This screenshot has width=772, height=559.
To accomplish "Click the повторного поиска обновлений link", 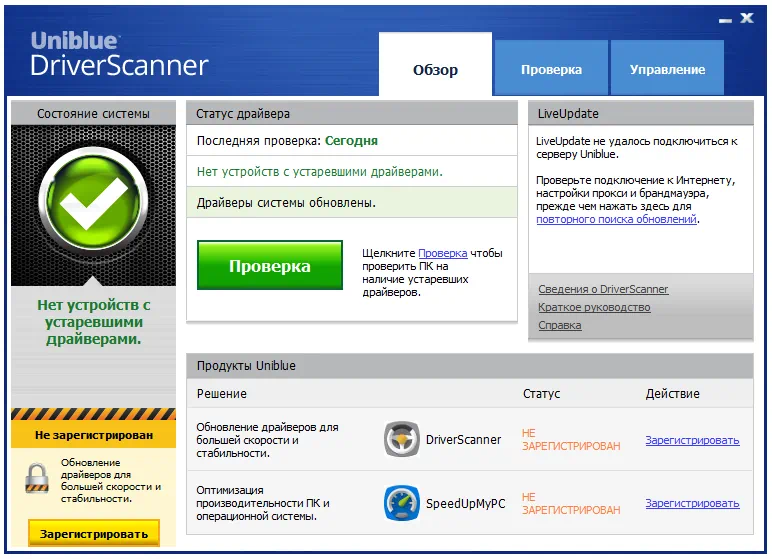I will 616,219.
